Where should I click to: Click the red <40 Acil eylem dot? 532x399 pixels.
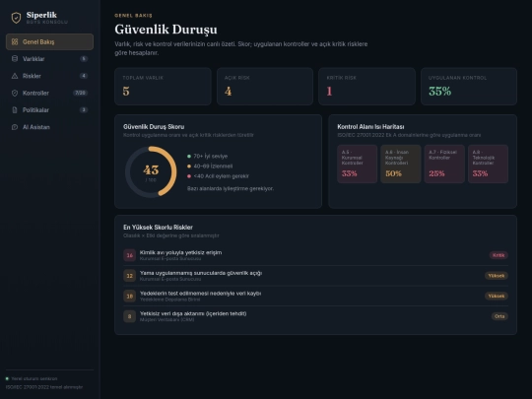click(x=189, y=176)
